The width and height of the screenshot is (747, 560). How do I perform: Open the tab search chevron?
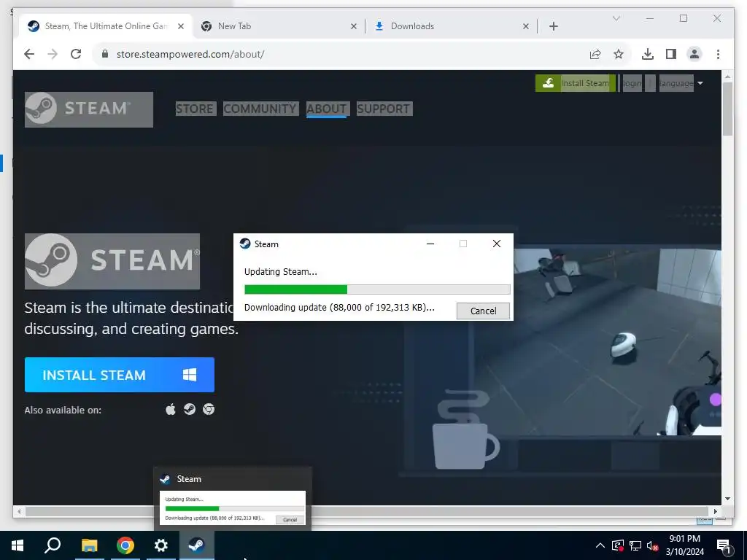pos(616,18)
